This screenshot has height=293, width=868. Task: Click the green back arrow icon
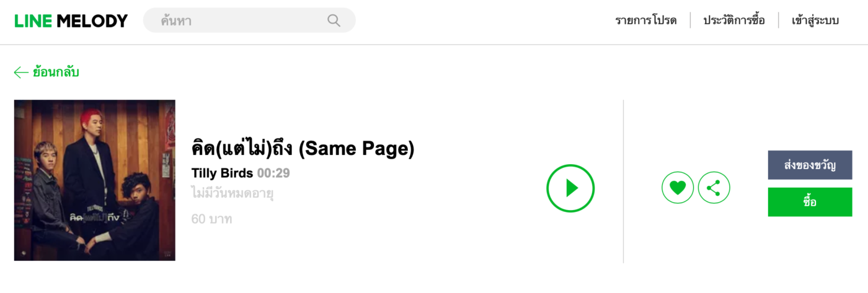(x=21, y=72)
